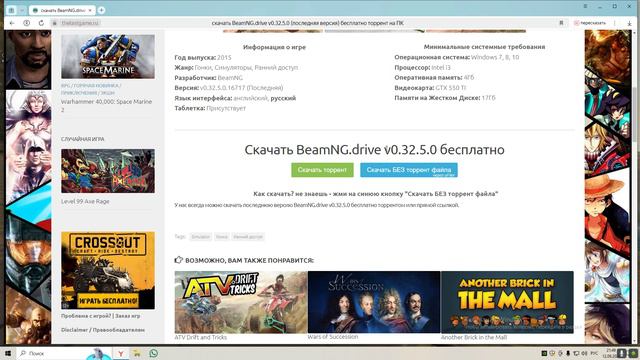Open the tab group panel icon

pyautogui.click(x=11, y=10)
